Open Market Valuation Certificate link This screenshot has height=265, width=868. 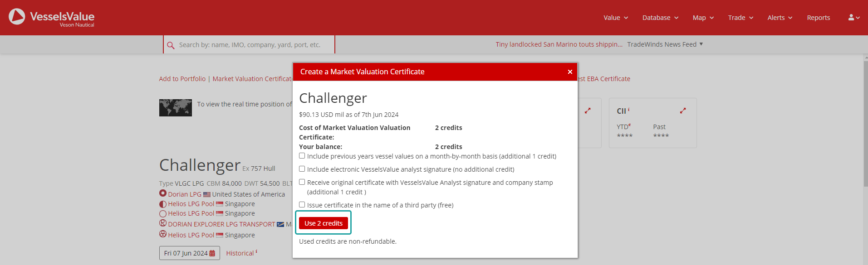pyautogui.click(x=253, y=79)
